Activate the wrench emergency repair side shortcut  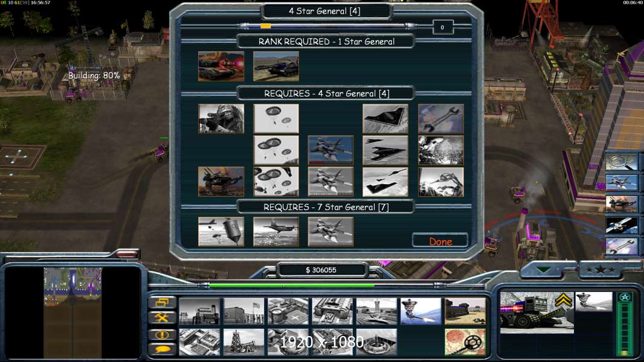[x=622, y=247]
